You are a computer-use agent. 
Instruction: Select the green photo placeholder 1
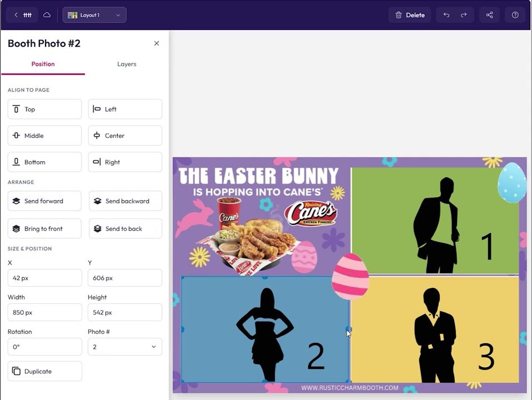coord(435,221)
